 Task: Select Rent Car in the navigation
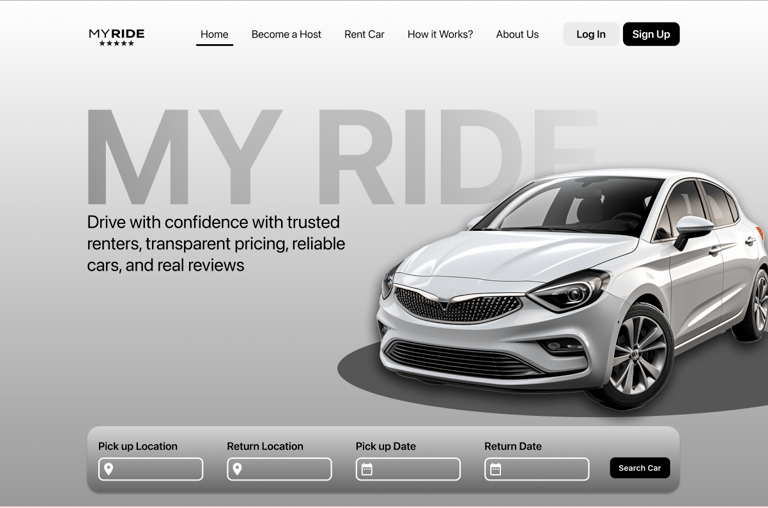click(364, 34)
